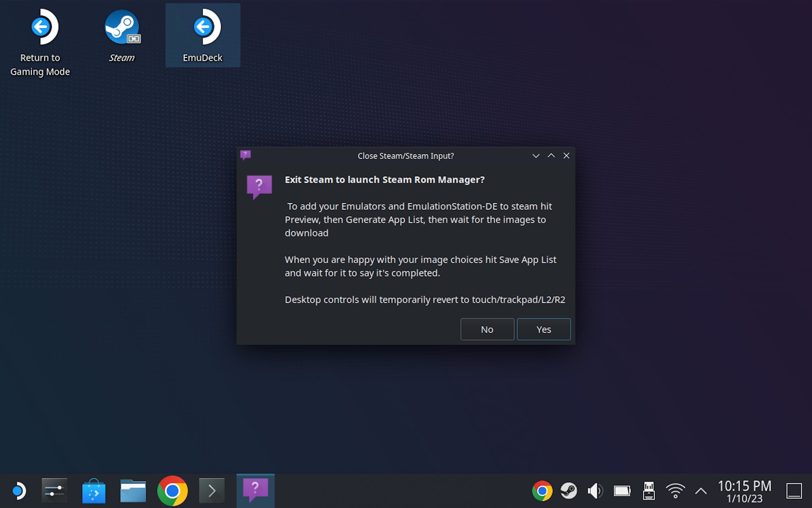Switch to the question dialog taskbar entry

(255, 491)
